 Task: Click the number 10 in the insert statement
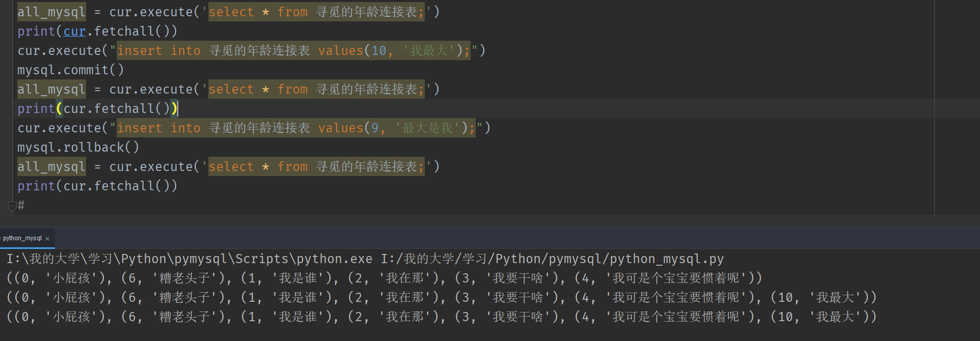(379, 51)
